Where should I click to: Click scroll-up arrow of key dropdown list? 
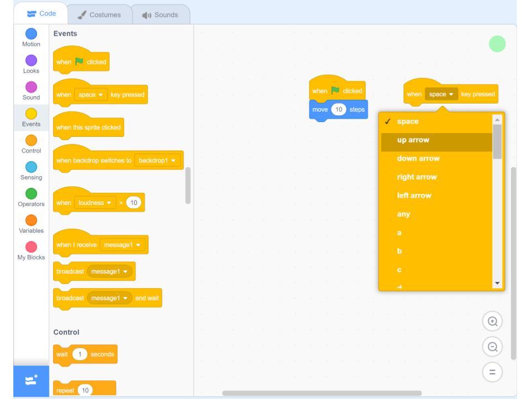pyautogui.click(x=497, y=120)
